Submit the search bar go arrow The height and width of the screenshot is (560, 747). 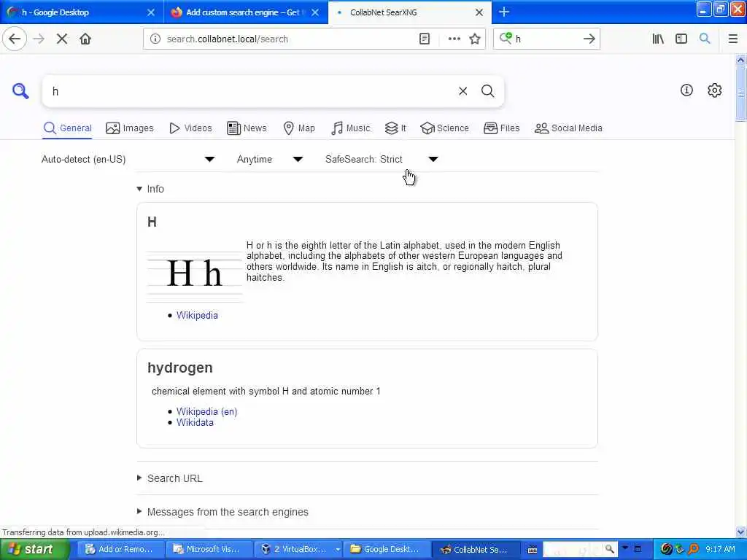[x=589, y=39]
